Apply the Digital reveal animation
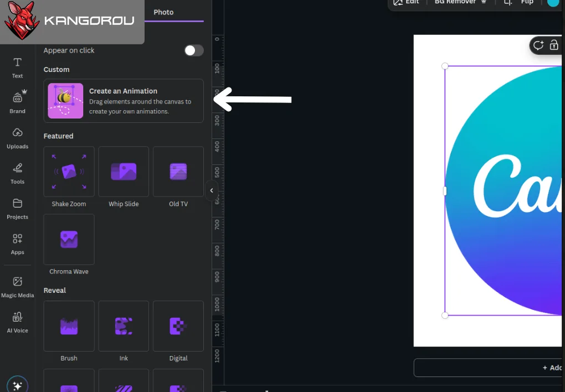565x392 pixels. (x=178, y=326)
